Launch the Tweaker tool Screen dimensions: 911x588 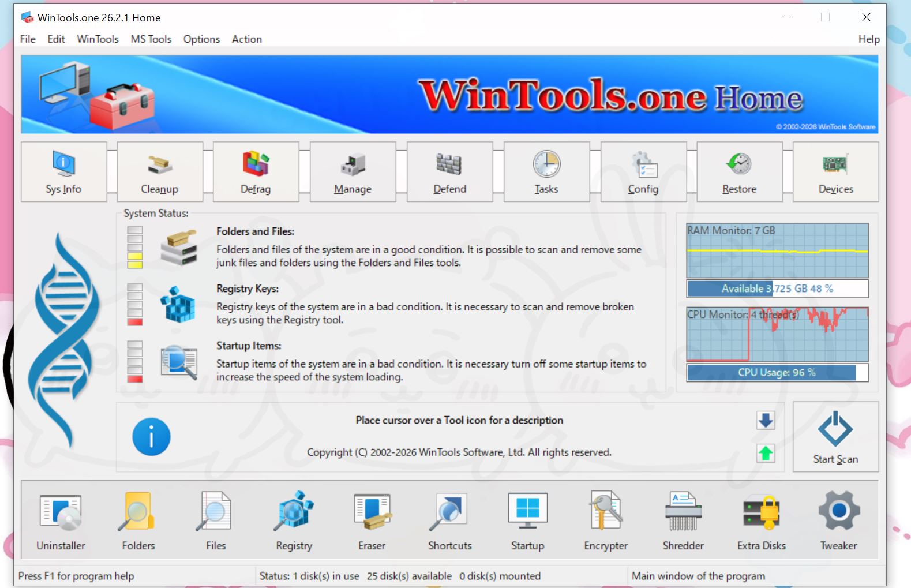(x=839, y=520)
